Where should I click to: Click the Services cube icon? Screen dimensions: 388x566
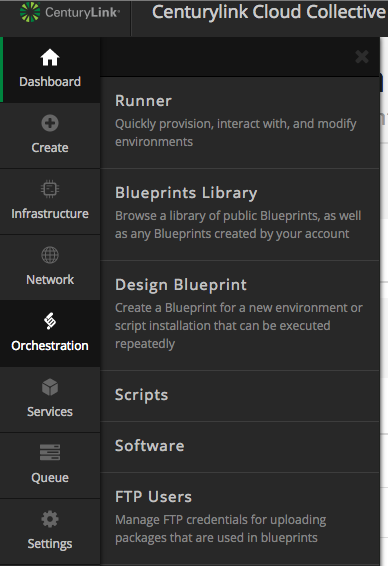tap(50, 387)
